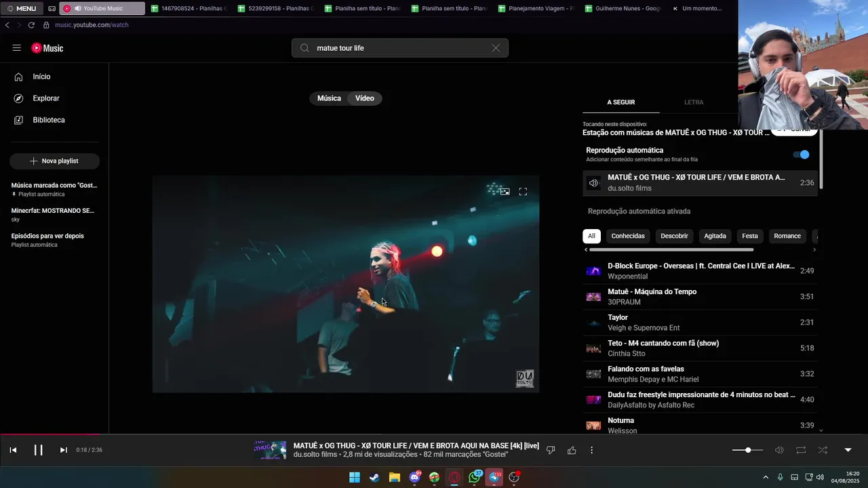Go to YouTube Music logo home
This screenshot has width=868, height=488.
coord(47,48)
